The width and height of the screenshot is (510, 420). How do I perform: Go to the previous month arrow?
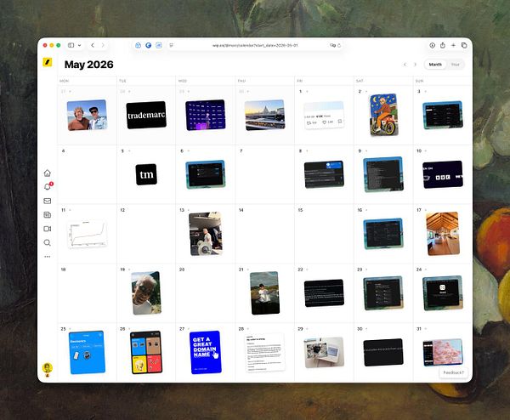coord(405,65)
